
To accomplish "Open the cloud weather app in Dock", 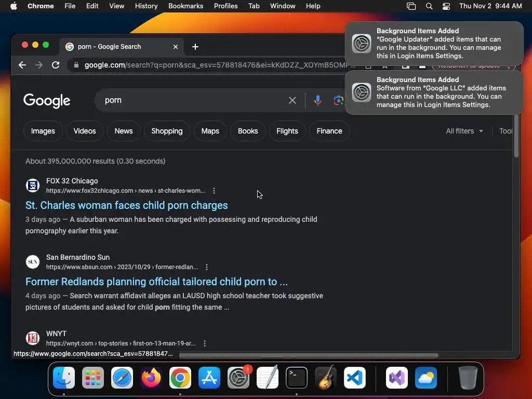I will pyautogui.click(x=426, y=378).
